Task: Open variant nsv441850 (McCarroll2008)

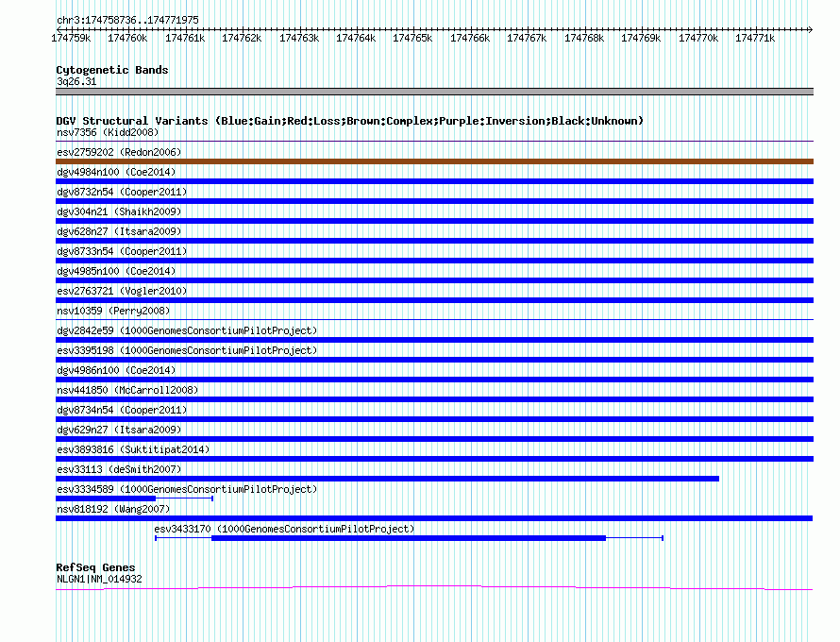Action: pos(127,390)
